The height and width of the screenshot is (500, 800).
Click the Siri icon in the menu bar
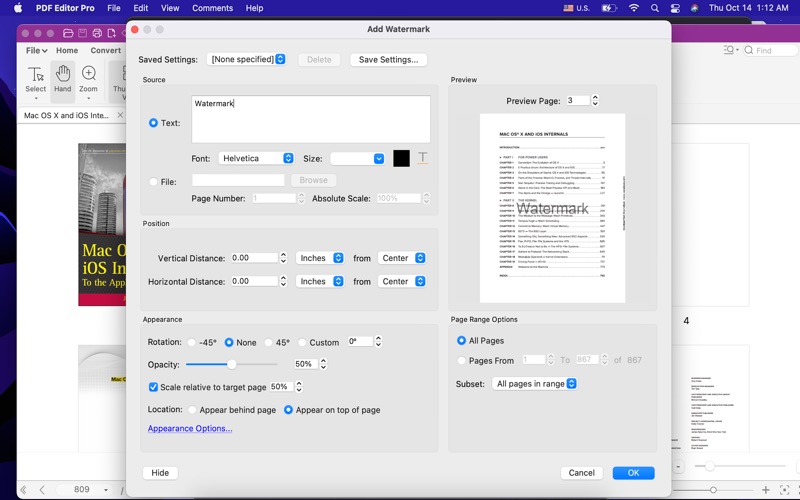pyautogui.click(x=694, y=8)
